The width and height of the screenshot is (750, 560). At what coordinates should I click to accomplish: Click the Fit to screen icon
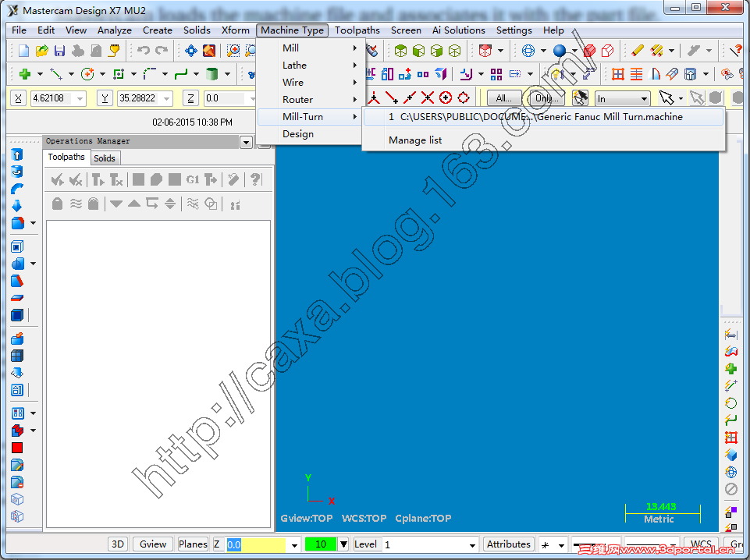(x=191, y=51)
